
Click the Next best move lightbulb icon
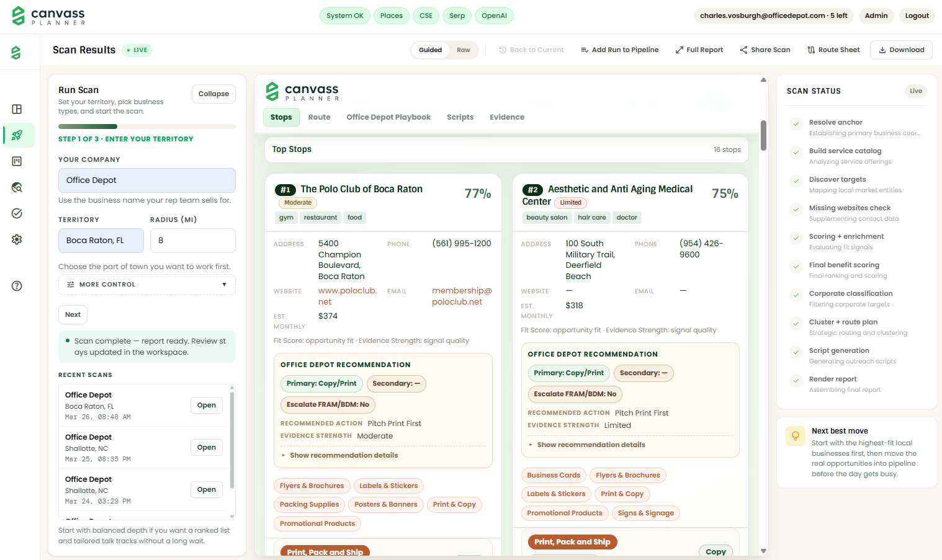pyautogui.click(x=795, y=436)
